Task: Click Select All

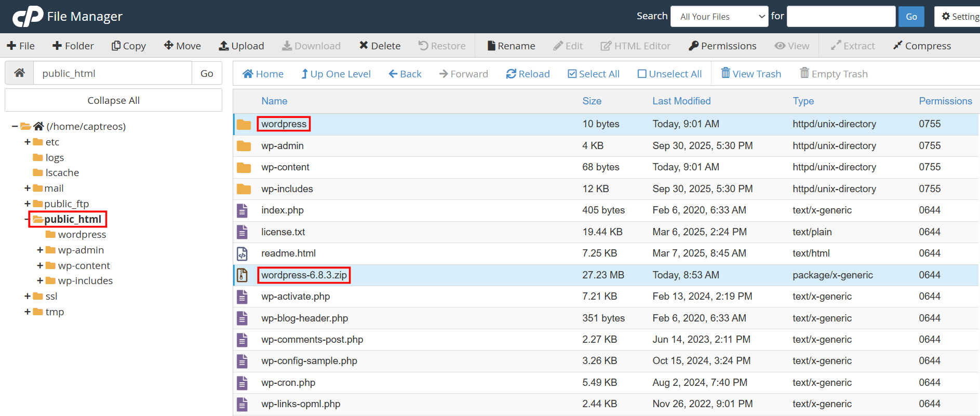Action: (594, 74)
